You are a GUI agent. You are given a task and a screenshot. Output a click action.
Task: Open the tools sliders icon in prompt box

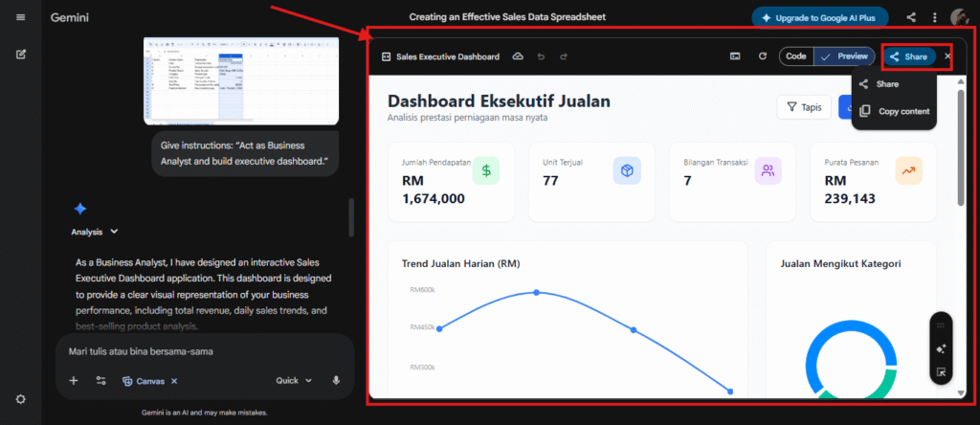[100, 380]
